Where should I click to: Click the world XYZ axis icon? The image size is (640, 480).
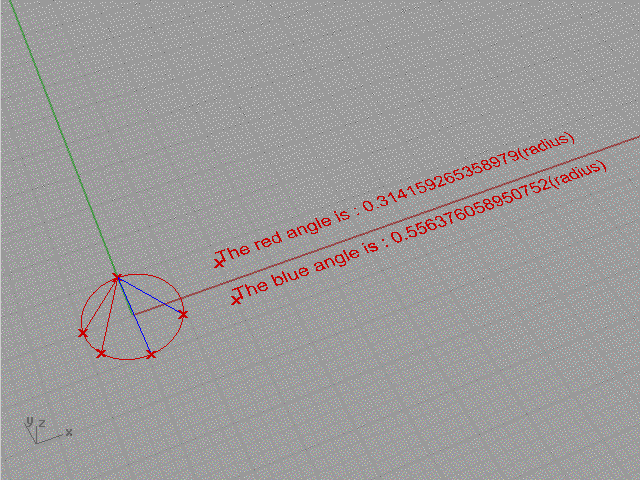48,430
